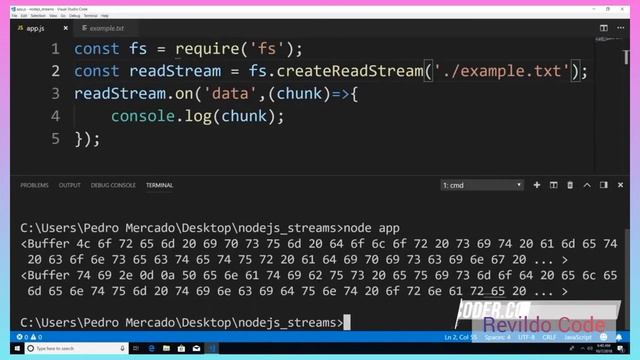640x360 pixels.
Task: Open Mail app from taskbar
Action: click(196, 349)
